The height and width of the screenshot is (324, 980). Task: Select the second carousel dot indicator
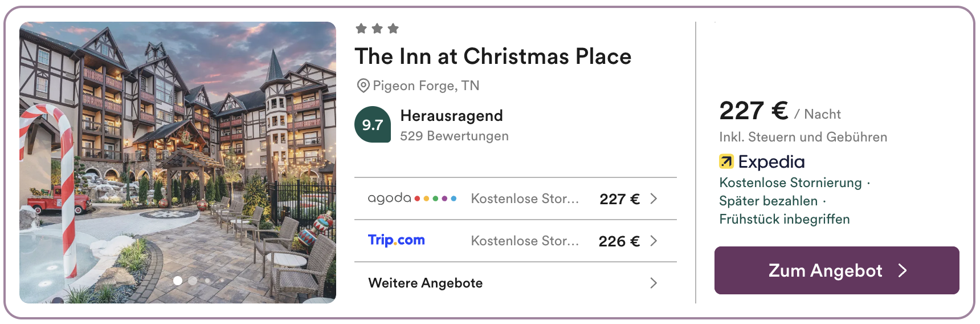(193, 281)
